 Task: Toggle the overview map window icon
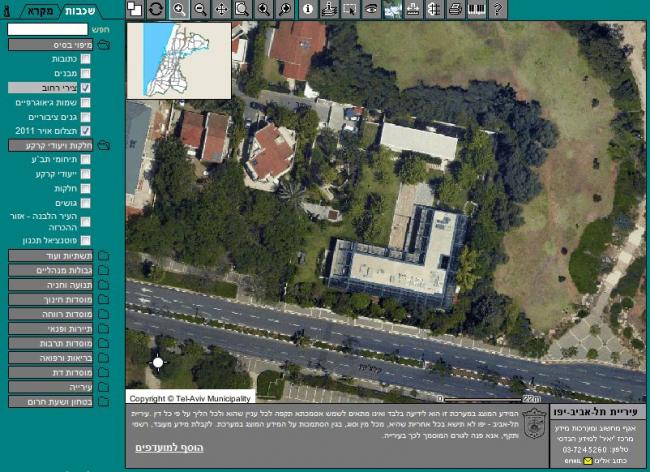click(135, 9)
